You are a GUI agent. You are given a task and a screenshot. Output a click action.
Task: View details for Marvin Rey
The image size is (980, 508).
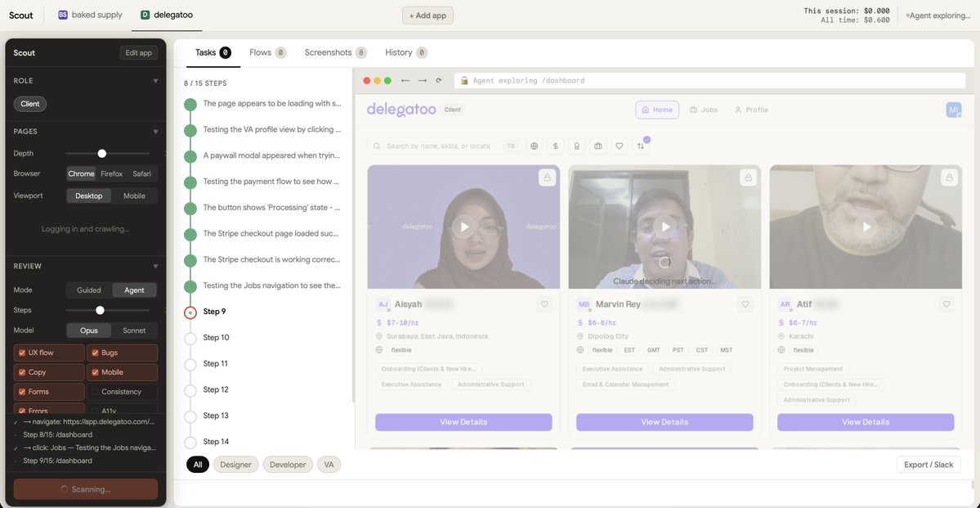coord(665,422)
